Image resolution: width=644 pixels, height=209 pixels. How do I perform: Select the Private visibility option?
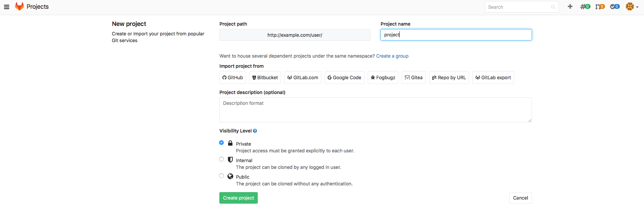click(x=221, y=143)
